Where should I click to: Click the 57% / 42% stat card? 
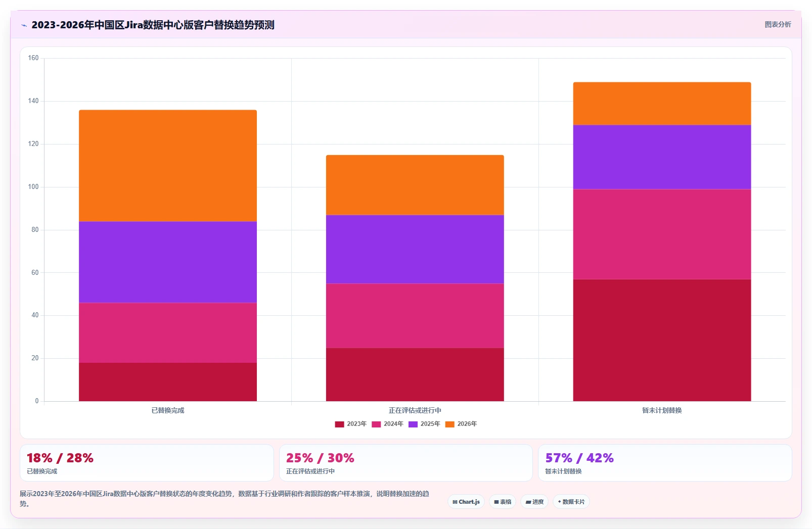tap(665, 463)
